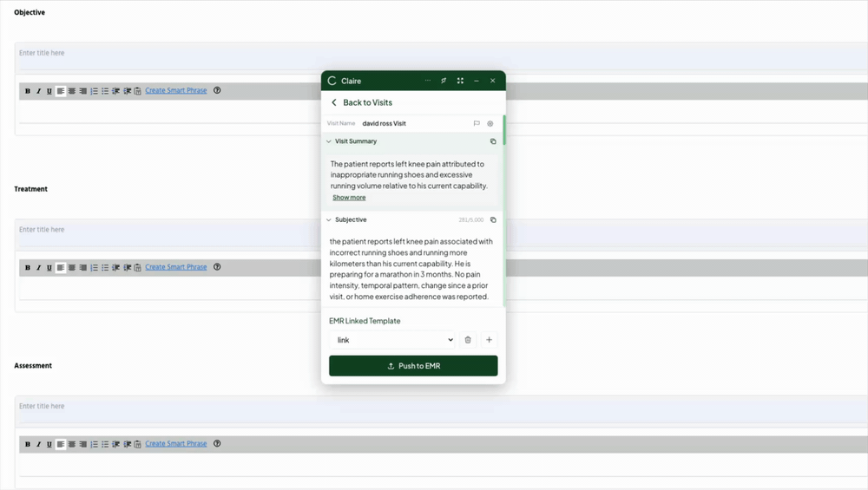Copy the Subjective section text
The image size is (868, 490).
point(493,220)
